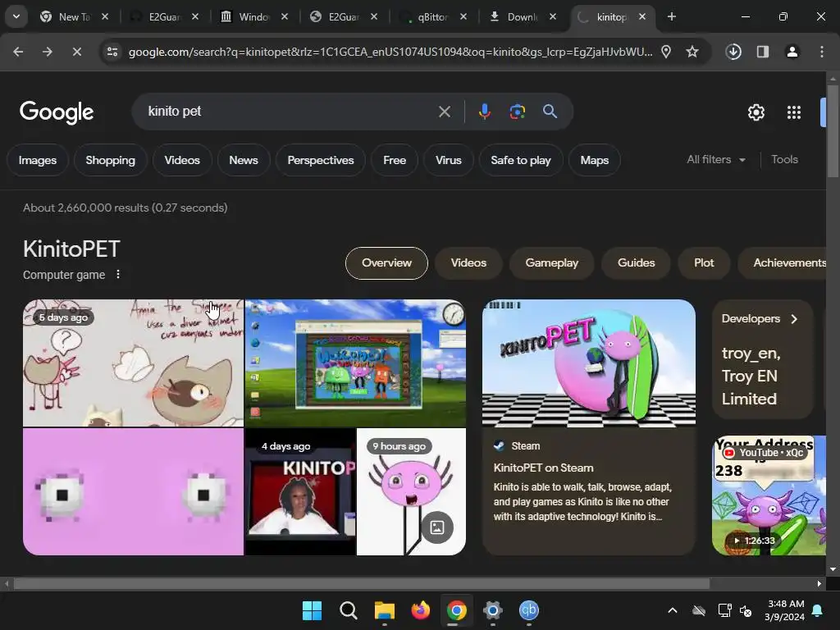Filter results by Shopping
Screen dimensions: 840x630
111,160
